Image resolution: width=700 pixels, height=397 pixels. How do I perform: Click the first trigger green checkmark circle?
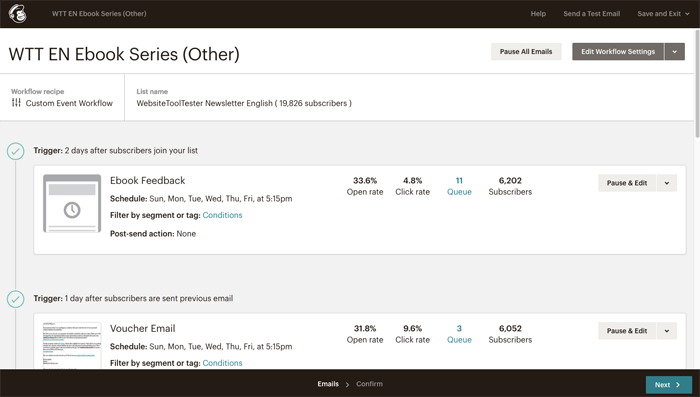[x=16, y=151]
